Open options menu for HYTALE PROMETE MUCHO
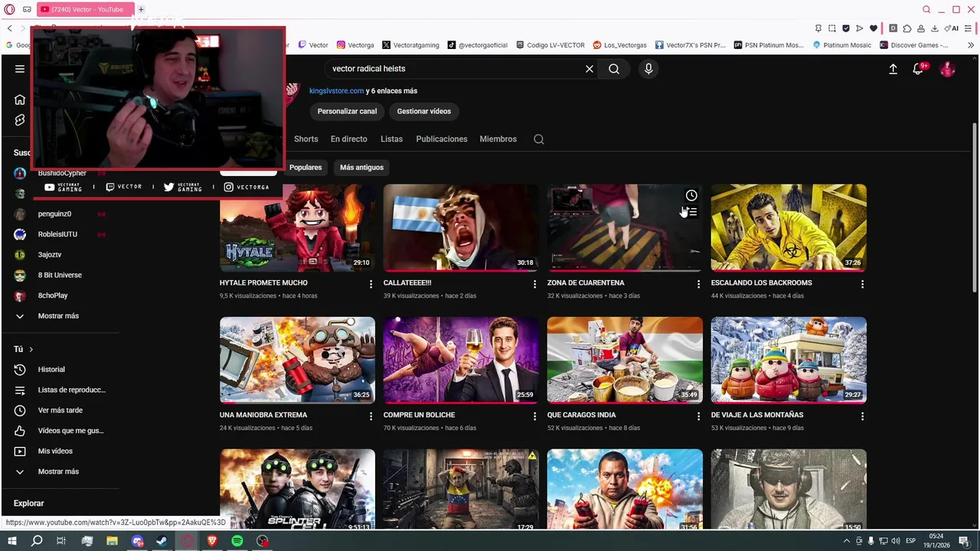The image size is (980, 551). (x=371, y=284)
